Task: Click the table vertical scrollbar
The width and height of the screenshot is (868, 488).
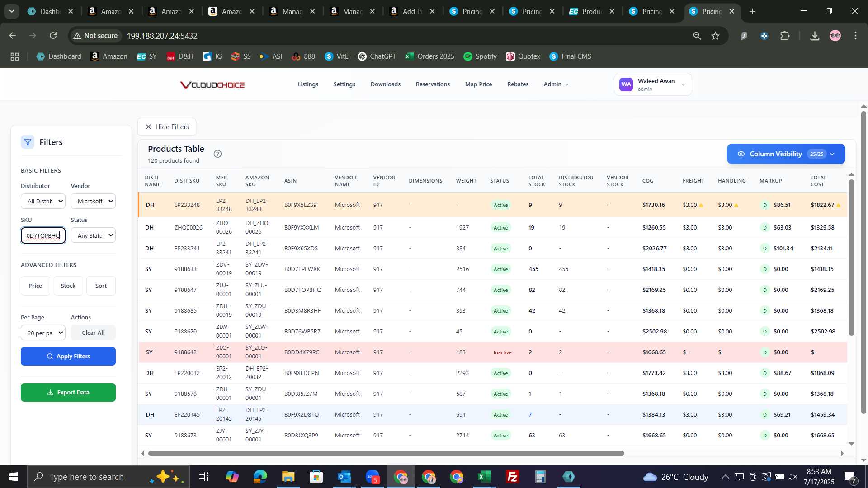Action: [851, 258]
